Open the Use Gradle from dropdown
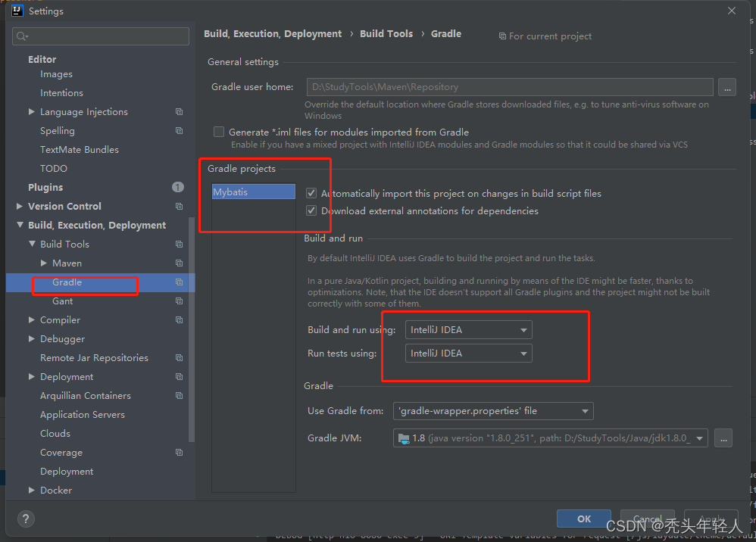This screenshot has height=542, width=756. point(493,411)
